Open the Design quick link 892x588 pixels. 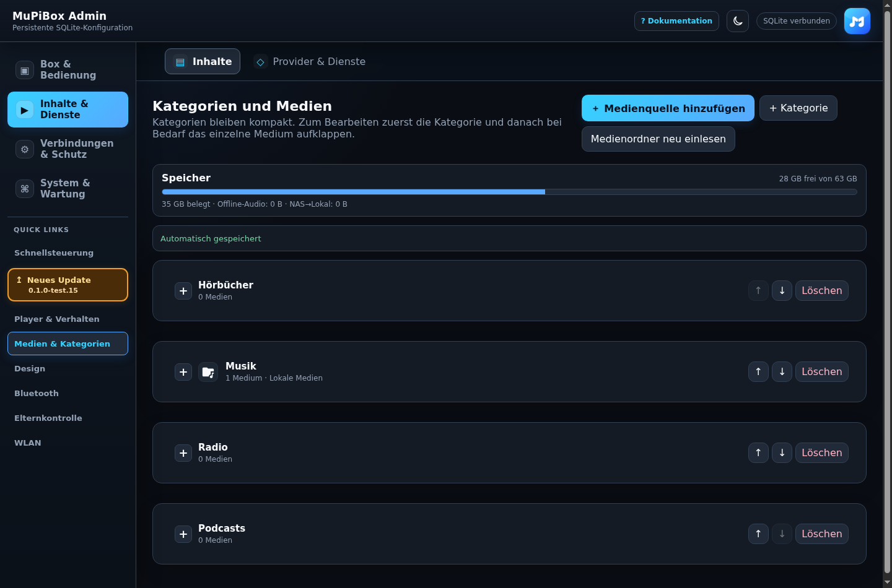point(68,369)
